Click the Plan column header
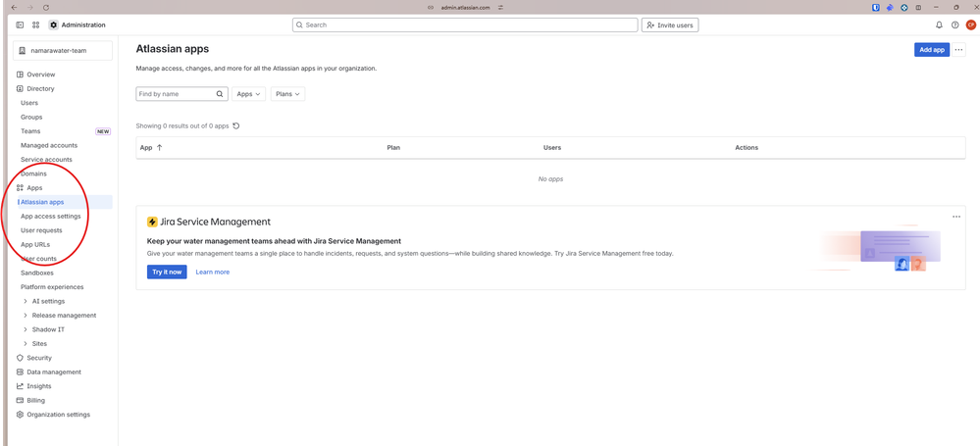Viewport: 980px width, 446px height. pos(393,147)
